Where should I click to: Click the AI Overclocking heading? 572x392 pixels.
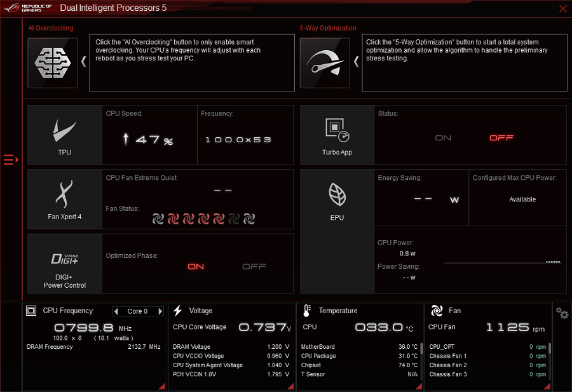tap(51, 28)
